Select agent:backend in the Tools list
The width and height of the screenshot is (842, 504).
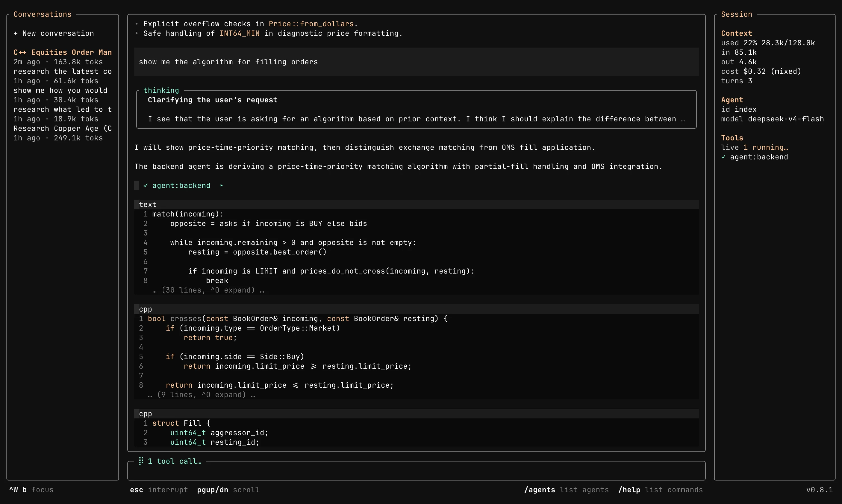pos(759,157)
